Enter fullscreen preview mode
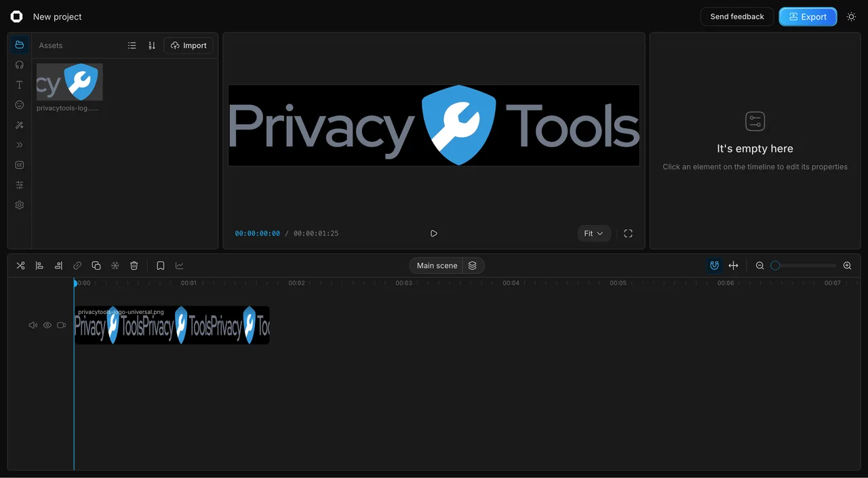Viewport: 868px width, 478px height. point(628,233)
